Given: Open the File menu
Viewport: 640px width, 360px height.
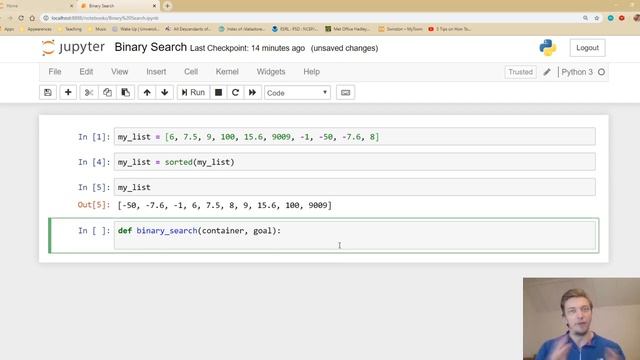Looking at the screenshot, I should point(55,72).
